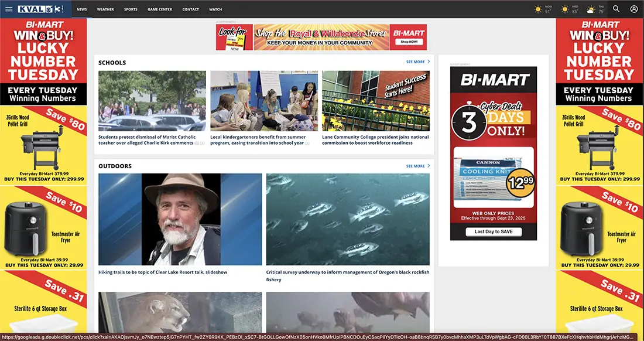Click SEE MORE in Schools section
The width and height of the screenshot is (644, 341).
pyautogui.click(x=415, y=62)
